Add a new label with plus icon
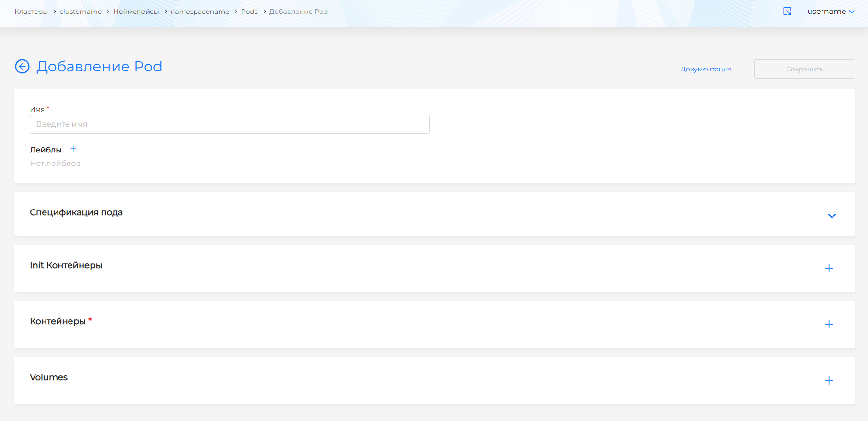 pos(73,149)
